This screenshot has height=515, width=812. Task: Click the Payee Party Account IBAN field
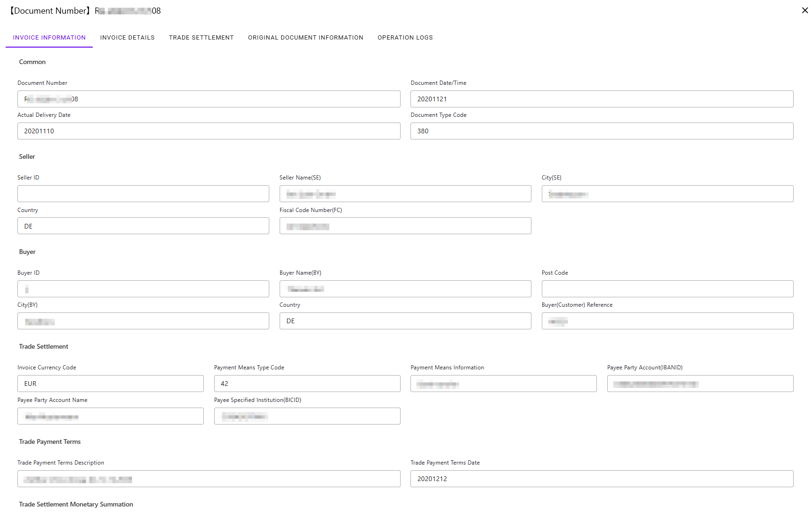[700, 384]
